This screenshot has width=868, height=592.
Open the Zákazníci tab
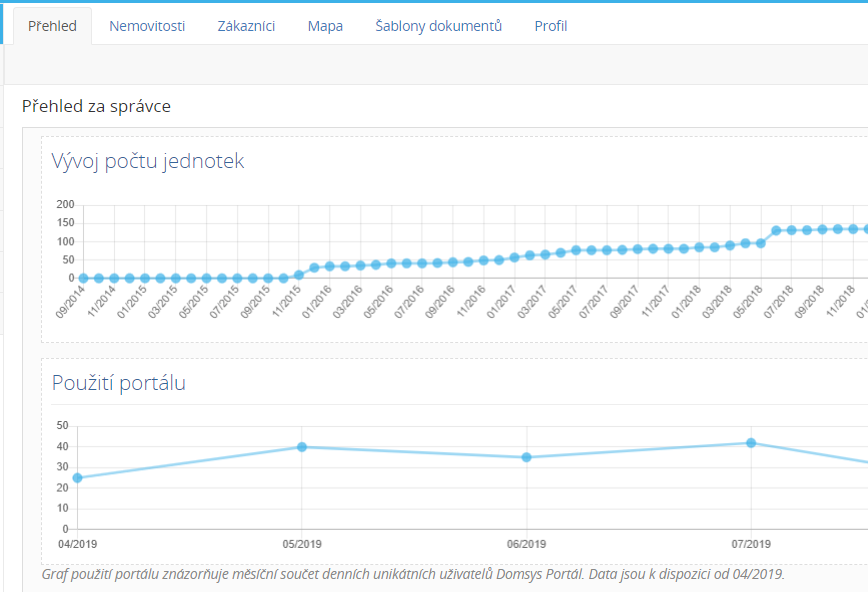246,26
